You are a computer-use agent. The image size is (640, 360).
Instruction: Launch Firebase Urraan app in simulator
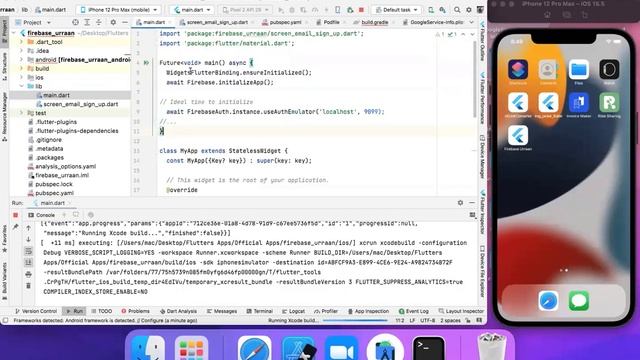tap(518, 136)
